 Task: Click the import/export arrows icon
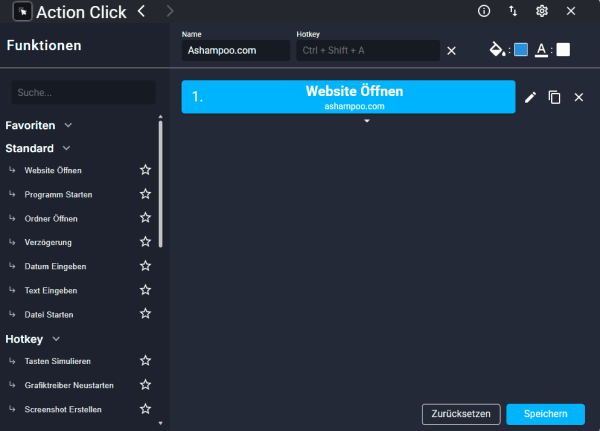513,11
